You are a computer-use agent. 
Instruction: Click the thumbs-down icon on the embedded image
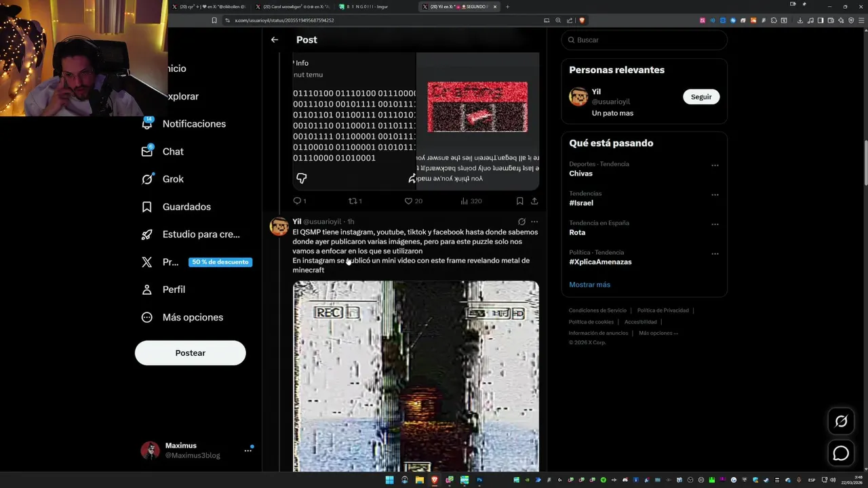302,178
